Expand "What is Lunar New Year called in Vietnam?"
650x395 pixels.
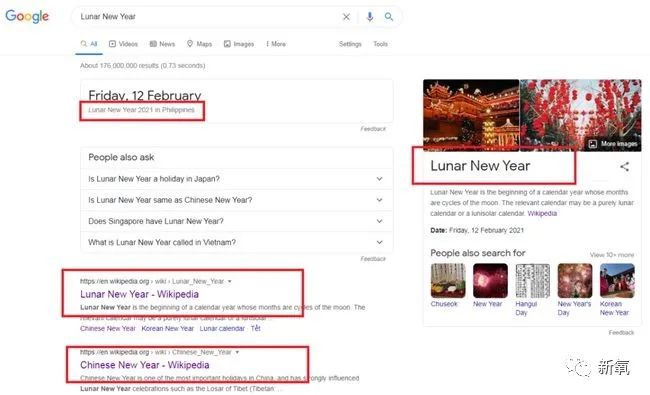(236, 242)
